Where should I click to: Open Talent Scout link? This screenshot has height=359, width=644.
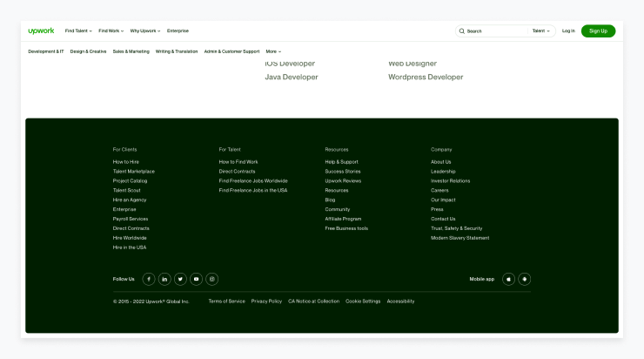tap(126, 191)
